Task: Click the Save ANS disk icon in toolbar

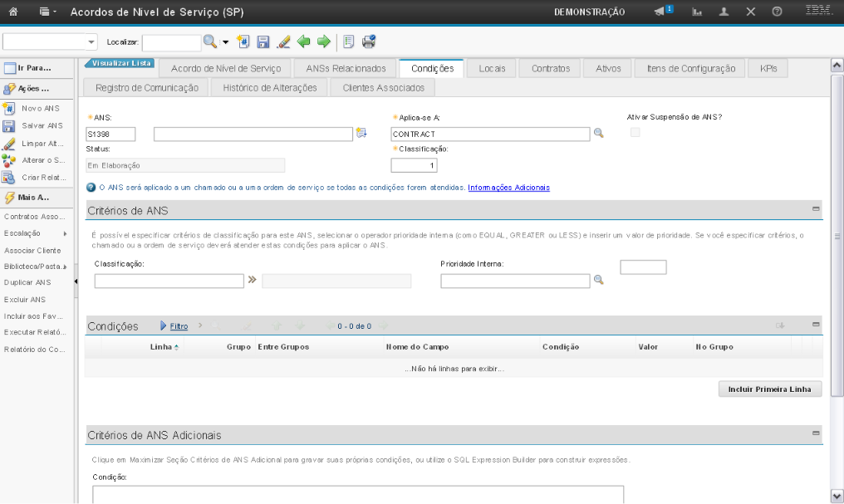Action: click(263, 42)
